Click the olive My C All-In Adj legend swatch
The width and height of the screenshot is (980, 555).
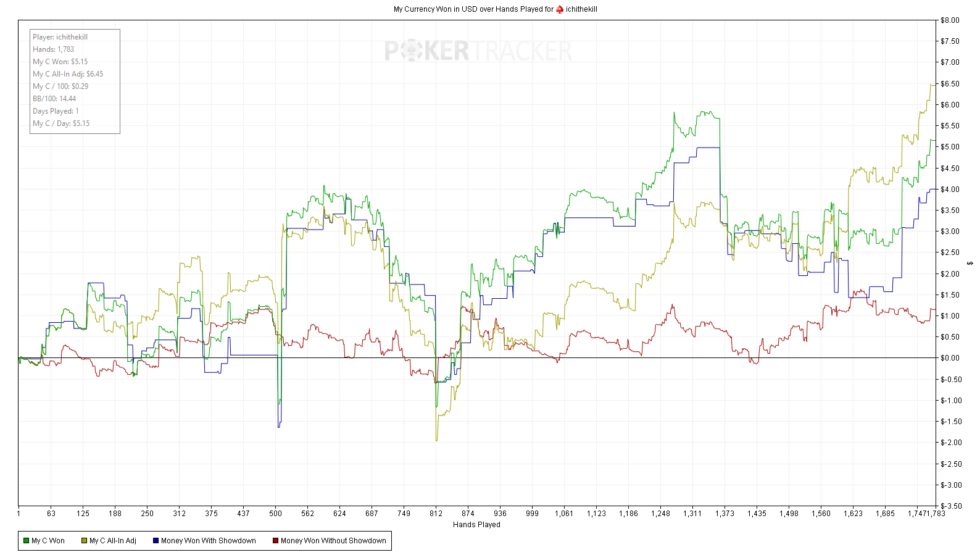coord(85,541)
